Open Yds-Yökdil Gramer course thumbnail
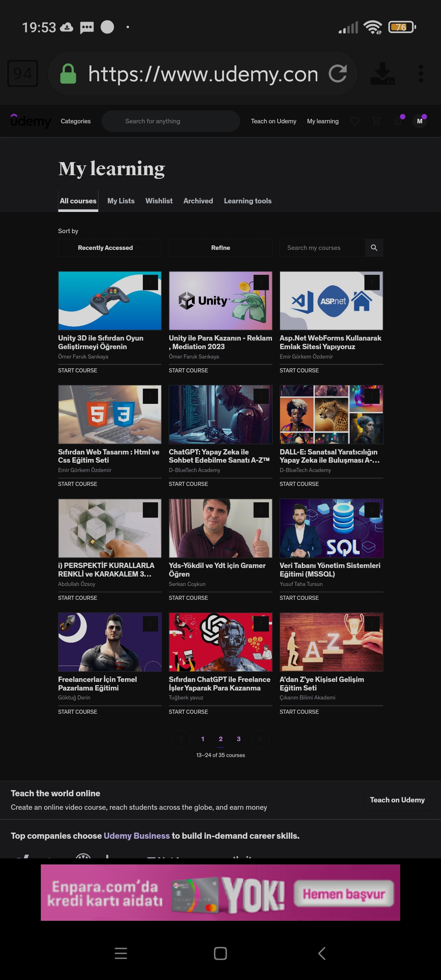Screen dimensions: 441x980 coord(220,528)
